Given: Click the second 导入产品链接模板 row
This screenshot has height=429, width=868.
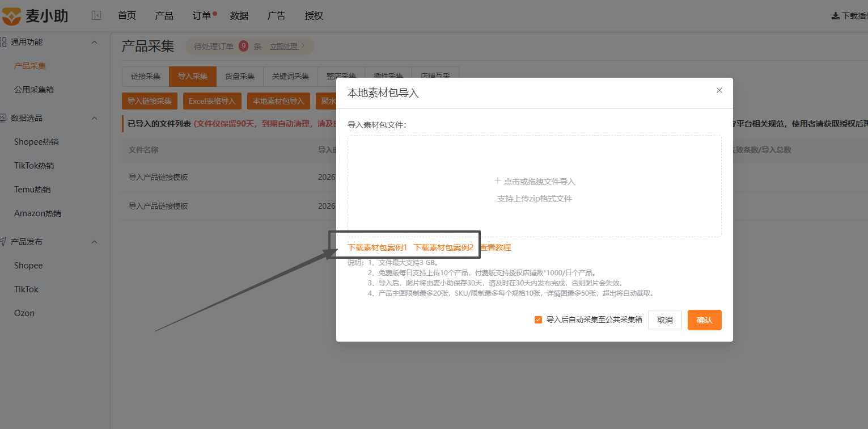Looking at the screenshot, I should pos(158,206).
